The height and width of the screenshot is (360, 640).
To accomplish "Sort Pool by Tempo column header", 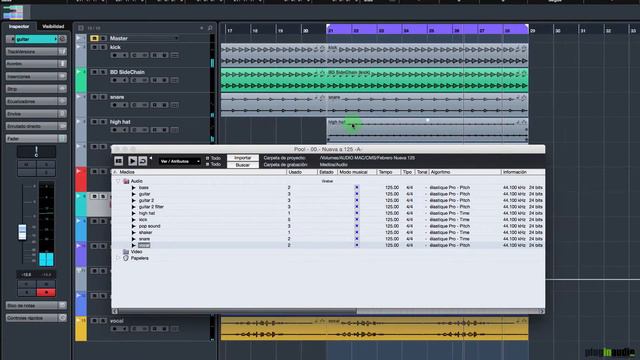I will [x=388, y=172].
